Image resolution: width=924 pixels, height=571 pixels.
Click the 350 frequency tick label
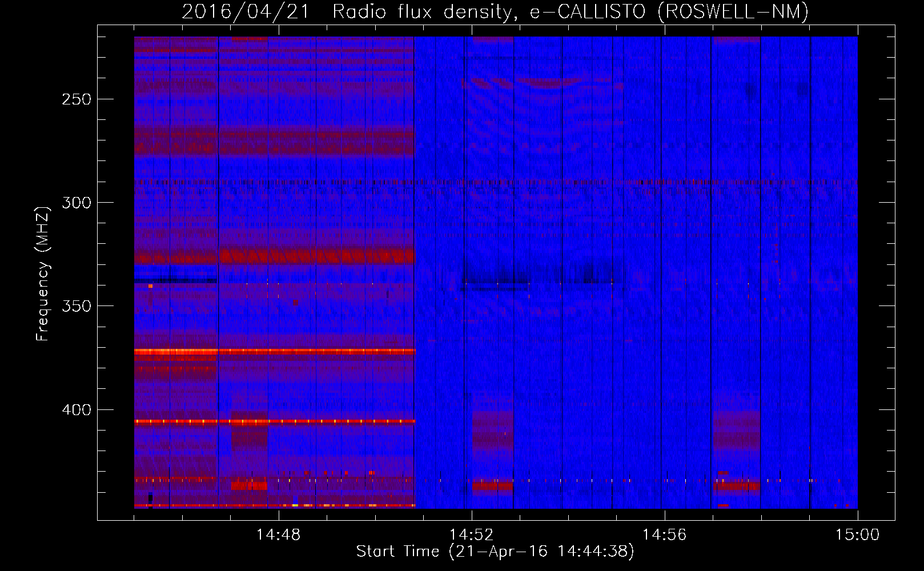(77, 306)
